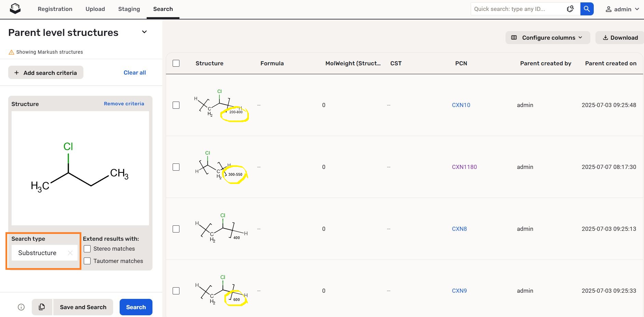
Task: Click the Download button
Action: (620, 38)
